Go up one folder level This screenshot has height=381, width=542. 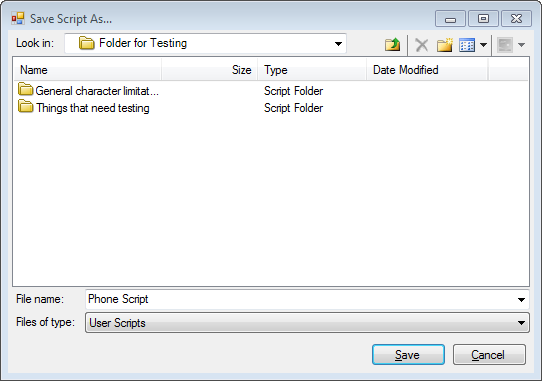(x=392, y=44)
